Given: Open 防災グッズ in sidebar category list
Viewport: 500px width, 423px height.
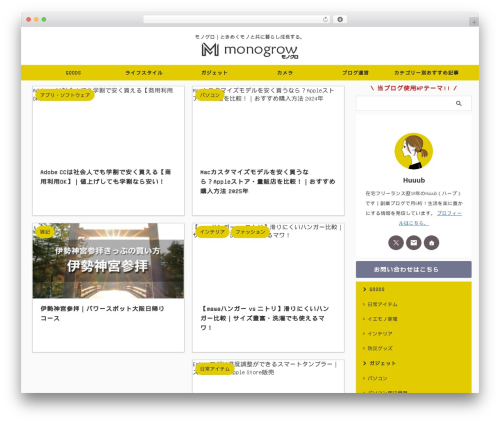Looking at the screenshot, I should click(380, 348).
